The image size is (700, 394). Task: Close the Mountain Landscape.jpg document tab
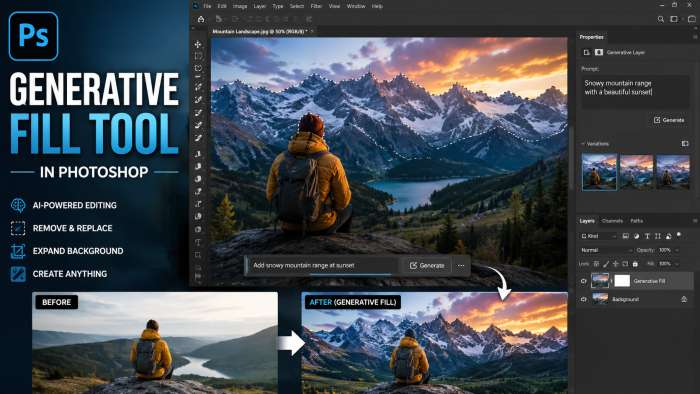pos(312,31)
